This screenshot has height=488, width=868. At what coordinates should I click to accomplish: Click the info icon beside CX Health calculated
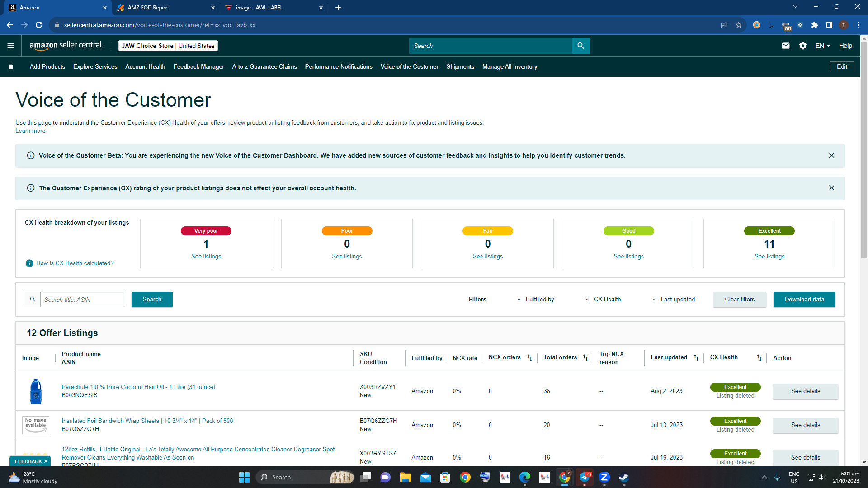(29, 263)
